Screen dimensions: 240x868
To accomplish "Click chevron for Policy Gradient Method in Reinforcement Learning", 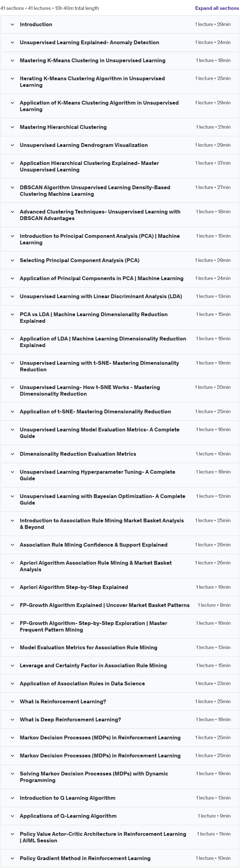I will pos(13,858).
